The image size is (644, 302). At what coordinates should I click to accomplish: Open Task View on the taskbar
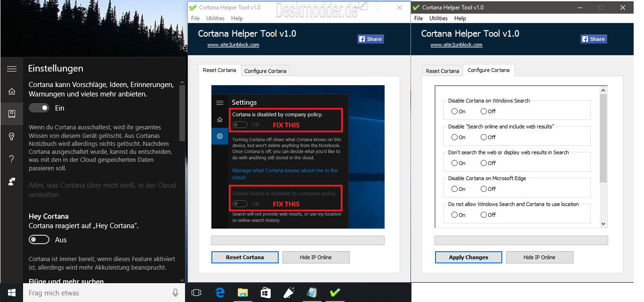(x=196, y=293)
